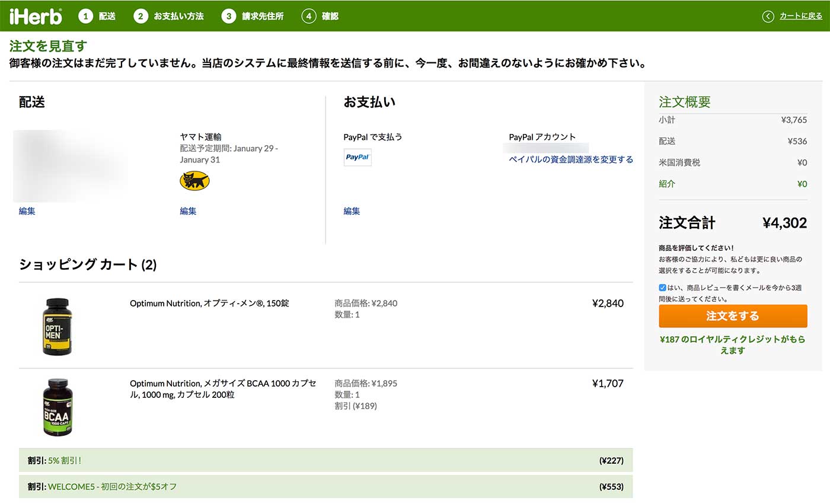Click the ¥1,707 BCAA line total
830x504 pixels.
[608, 383]
